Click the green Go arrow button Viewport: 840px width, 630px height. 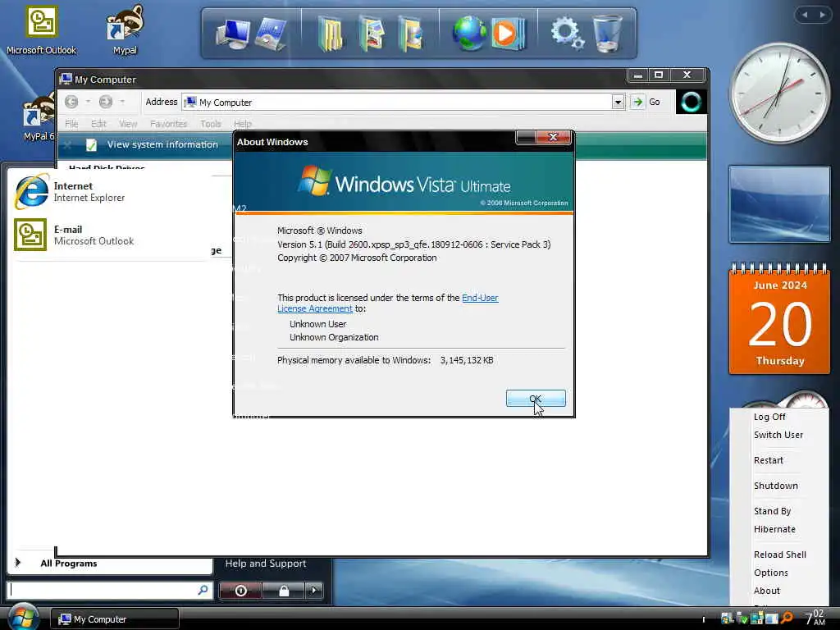pos(637,102)
